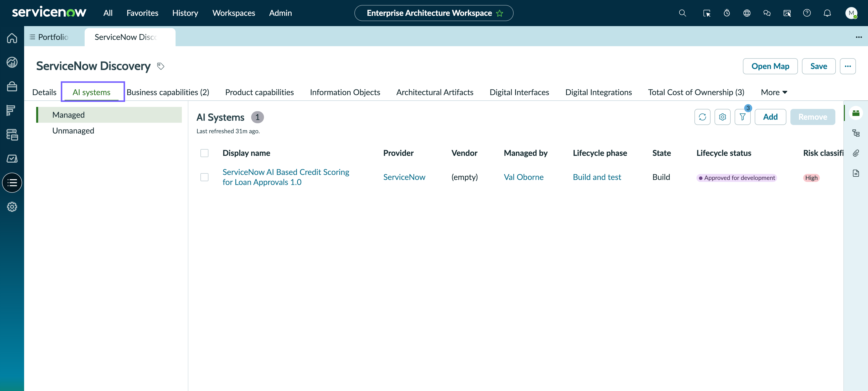Open the hierarchy tree side panel icon

(856, 133)
